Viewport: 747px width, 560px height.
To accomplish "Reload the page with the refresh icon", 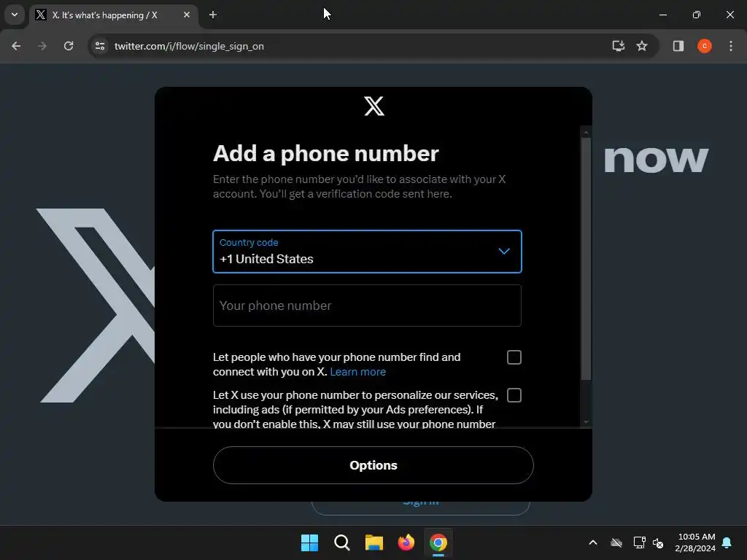I will (x=69, y=46).
